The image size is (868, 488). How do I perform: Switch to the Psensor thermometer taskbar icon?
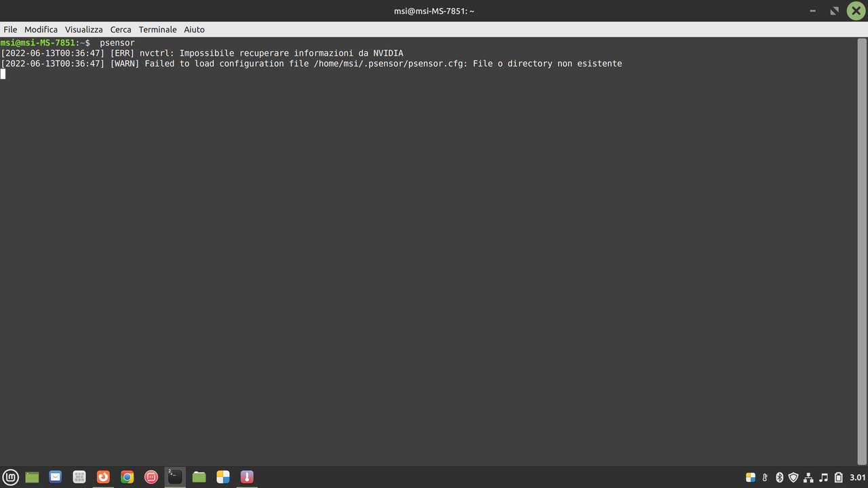click(x=247, y=477)
